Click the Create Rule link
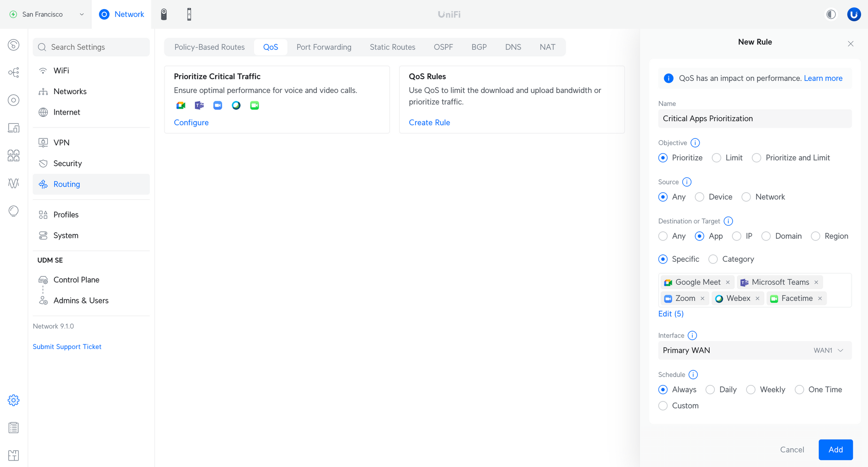The height and width of the screenshot is (467, 868). coord(429,122)
